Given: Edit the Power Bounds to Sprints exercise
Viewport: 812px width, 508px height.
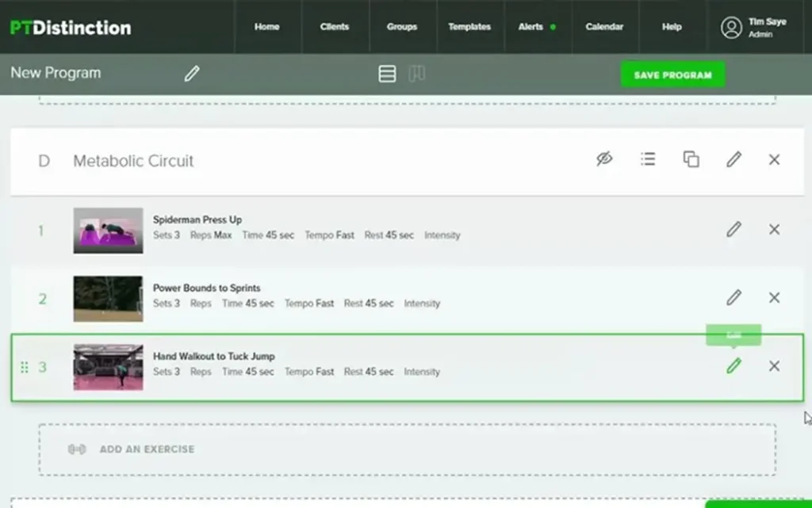Looking at the screenshot, I should (x=733, y=297).
